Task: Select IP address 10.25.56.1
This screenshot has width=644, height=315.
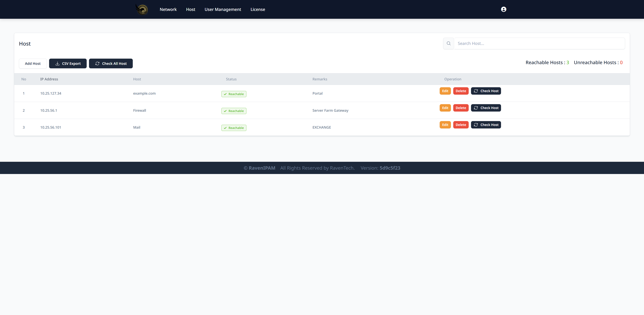Action: coord(49,110)
